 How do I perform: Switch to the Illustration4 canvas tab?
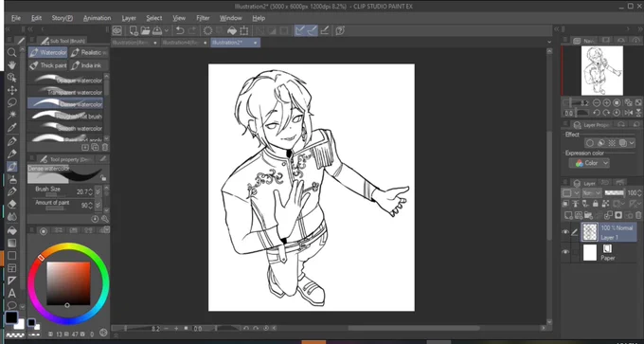coord(186,43)
